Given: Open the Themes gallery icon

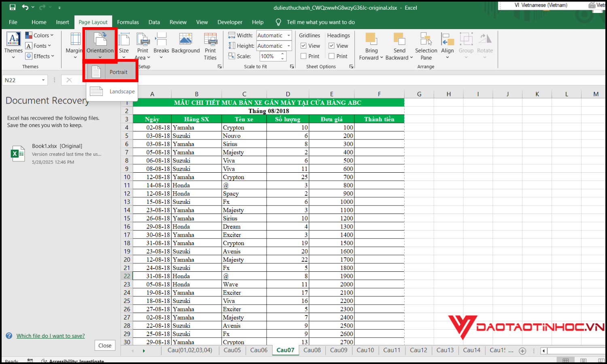Looking at the screenshot, I should 13,39.
